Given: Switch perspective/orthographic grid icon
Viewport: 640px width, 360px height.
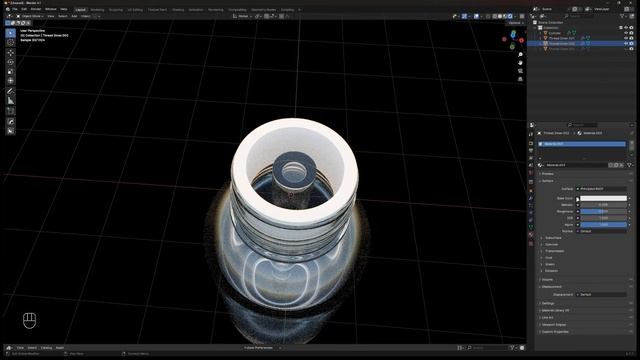Looking at the screenshot, I should pyautogui.click(x=520, y=79).
